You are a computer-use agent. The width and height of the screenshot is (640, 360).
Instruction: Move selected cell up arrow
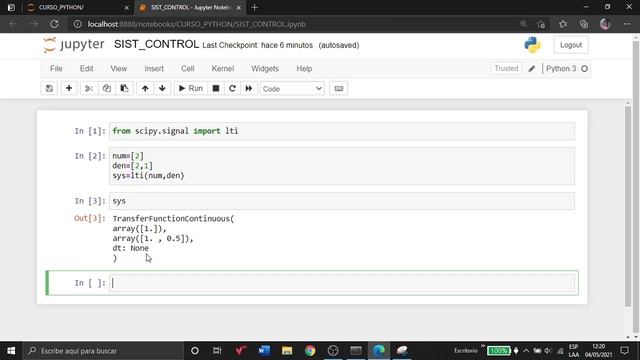click(x=145, y=89)
